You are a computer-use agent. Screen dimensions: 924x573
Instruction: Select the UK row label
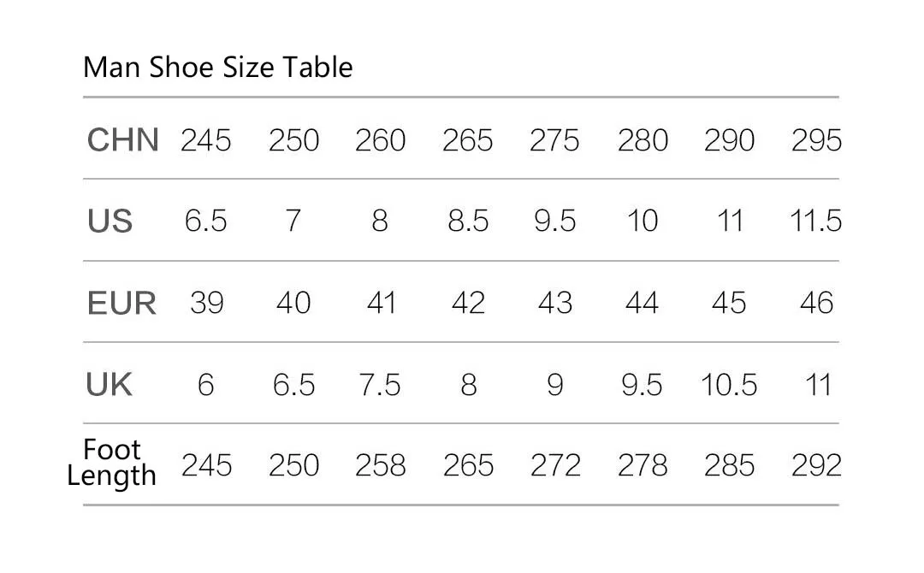click(109, 385)
